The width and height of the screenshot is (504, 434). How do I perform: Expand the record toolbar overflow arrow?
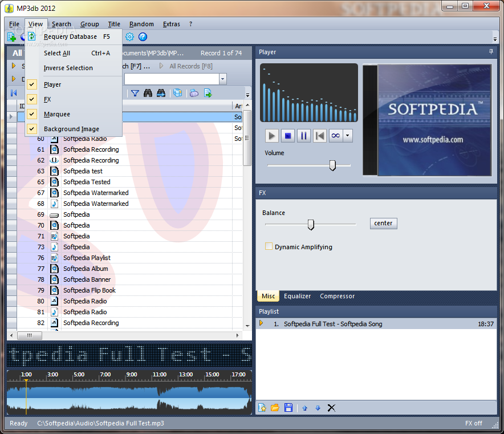[x=247, y=95]
